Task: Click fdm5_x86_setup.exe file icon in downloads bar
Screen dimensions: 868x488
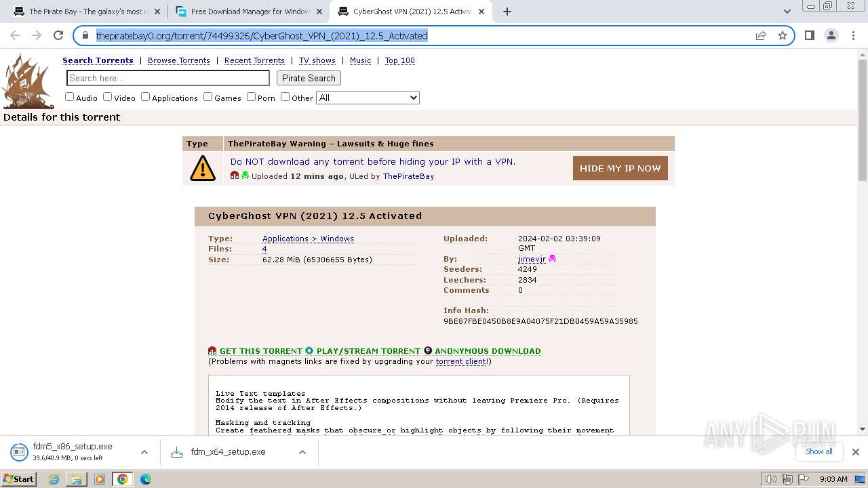Action: 18,452
